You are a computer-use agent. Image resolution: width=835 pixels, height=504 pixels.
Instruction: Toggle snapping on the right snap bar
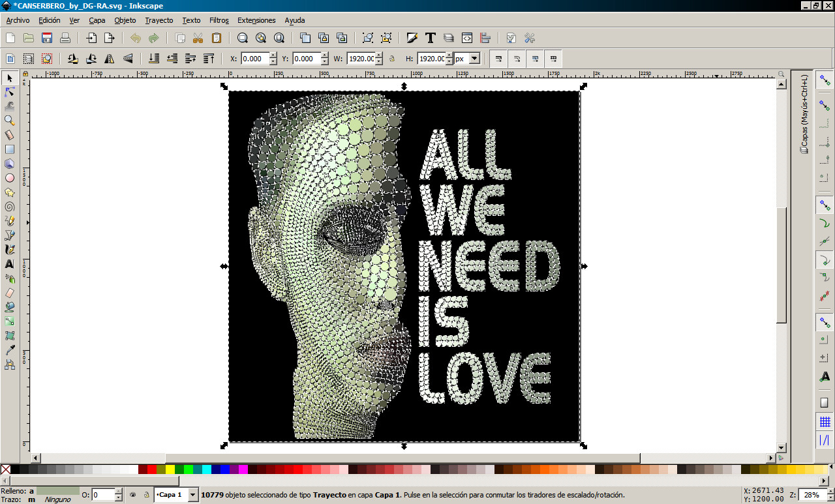click(824, 81)
